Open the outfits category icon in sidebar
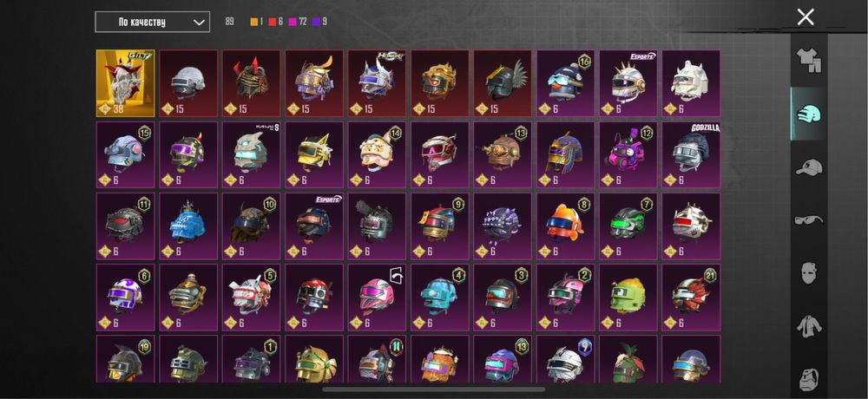 (808, 61)
